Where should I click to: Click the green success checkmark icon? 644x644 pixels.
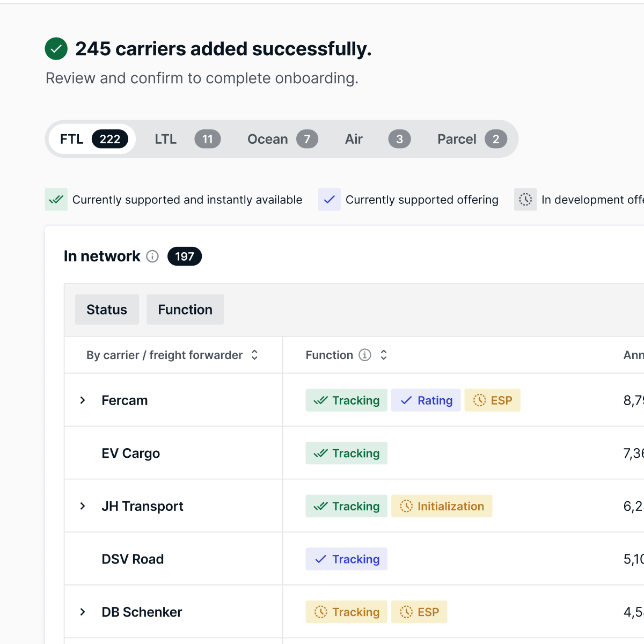[x=56, y=49]
